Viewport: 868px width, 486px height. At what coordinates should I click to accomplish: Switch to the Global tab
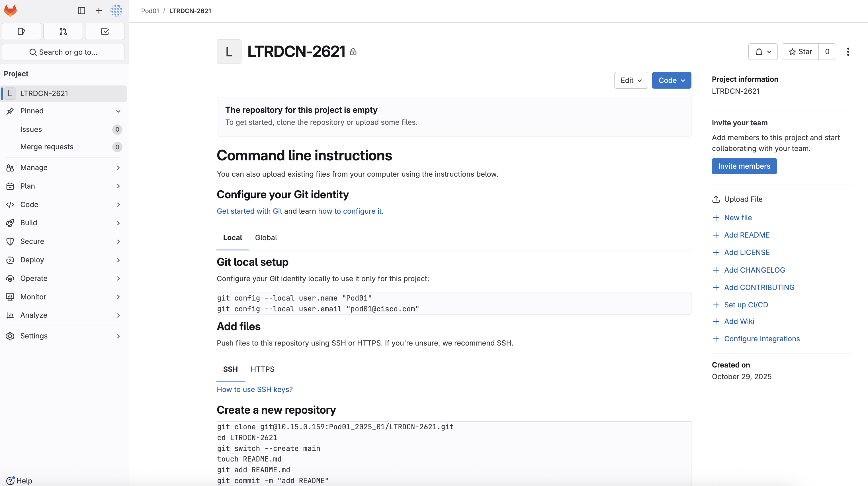coord(266,238)
